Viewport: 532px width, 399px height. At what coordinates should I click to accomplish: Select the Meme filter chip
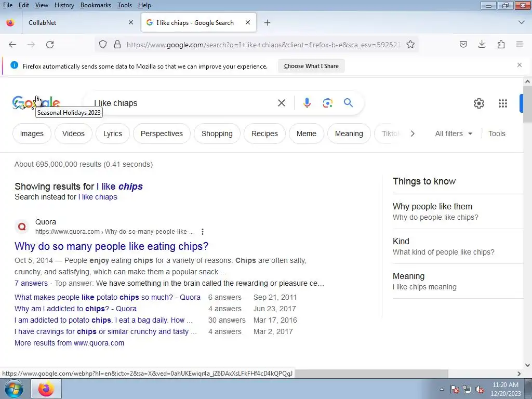[x=307, y=134]
